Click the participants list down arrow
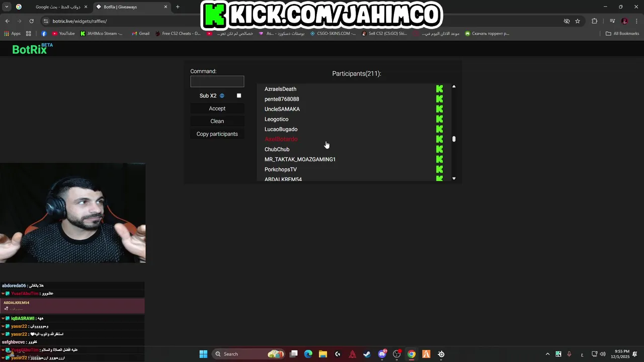The height and width of the screenshot is (362, 644). point(454,178)
